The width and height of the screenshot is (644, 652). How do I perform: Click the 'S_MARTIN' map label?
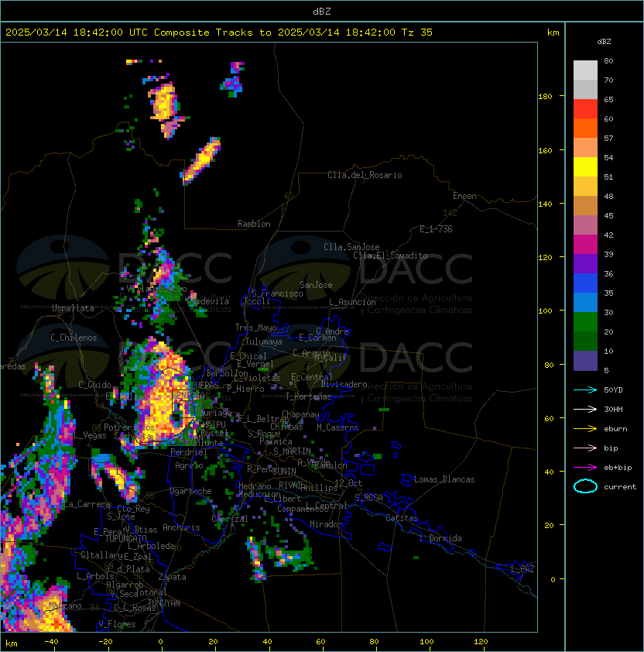tap(292, 451)
